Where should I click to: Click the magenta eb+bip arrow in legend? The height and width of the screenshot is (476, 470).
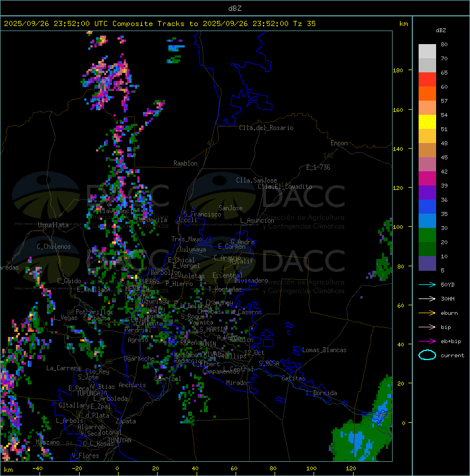(427, 341)
